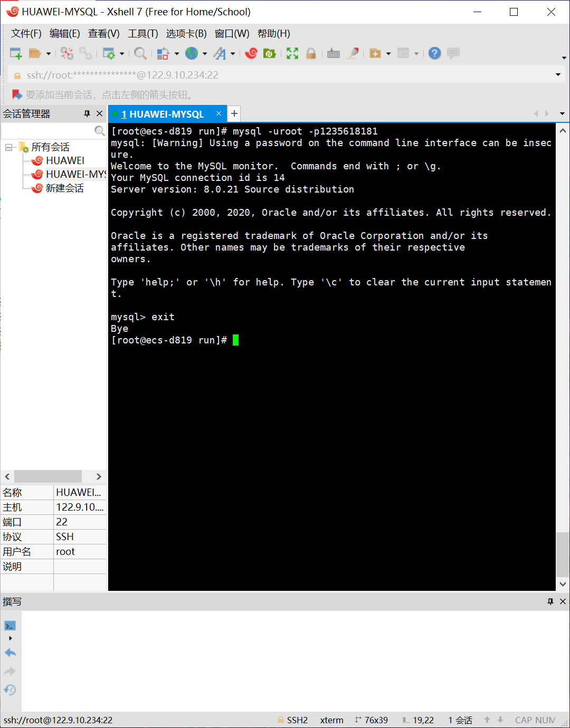Viewport: 570px width, 728px height.
Task: Toggle full screen arrows icon
Action: point(292,53)
